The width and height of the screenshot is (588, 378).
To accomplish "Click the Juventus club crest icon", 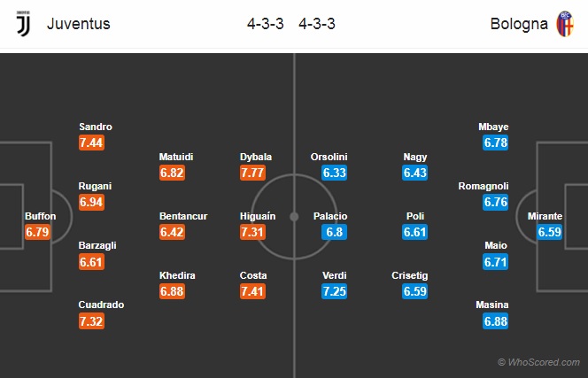I will [x=23, y=23].
